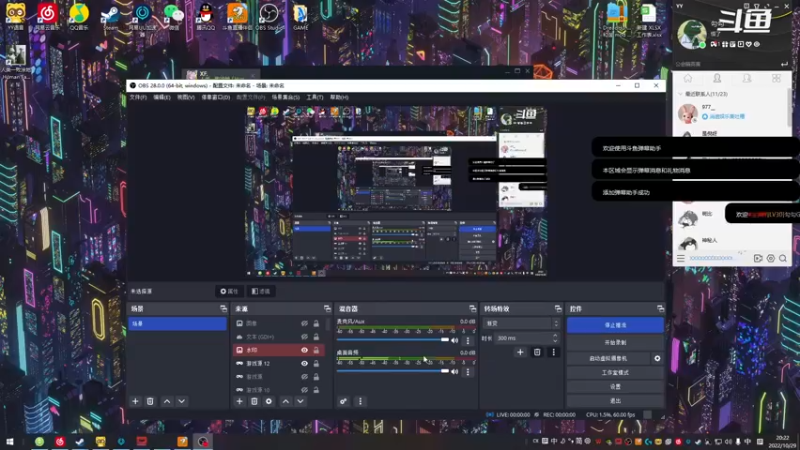The height and width of the screenshot is (450, 800).
Task: Open the 编辑(E) menu in OBS
Action: pyautogui.click(x=162, y=97)
